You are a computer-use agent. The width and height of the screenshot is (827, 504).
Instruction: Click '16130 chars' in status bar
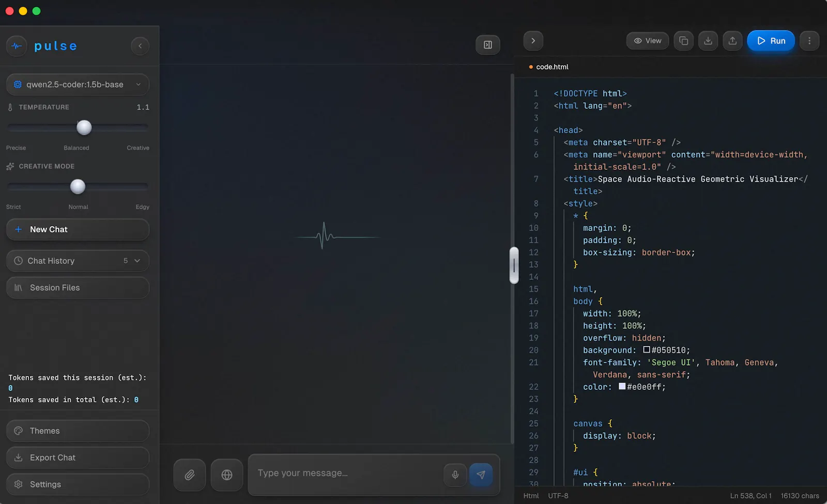pyautogui.click(x=800, y=496)
